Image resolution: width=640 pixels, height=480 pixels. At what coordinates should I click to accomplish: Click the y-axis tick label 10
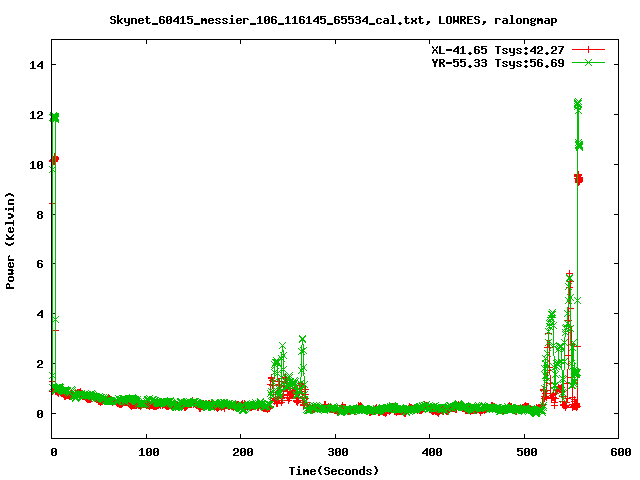36,165
